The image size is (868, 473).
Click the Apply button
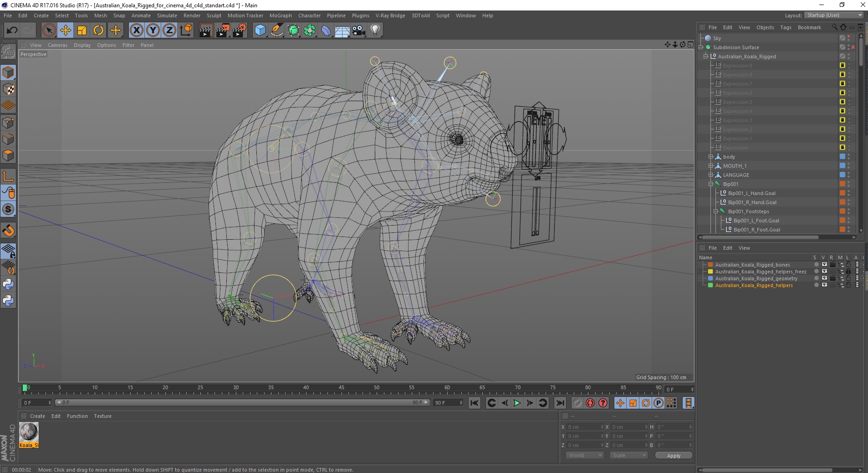[x=674, y=456]
